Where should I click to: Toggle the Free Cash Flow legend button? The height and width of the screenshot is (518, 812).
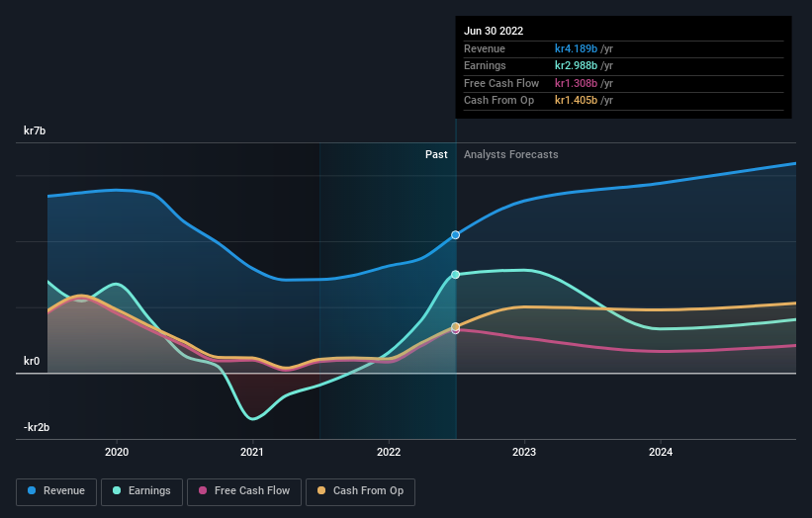pos(244,491)
